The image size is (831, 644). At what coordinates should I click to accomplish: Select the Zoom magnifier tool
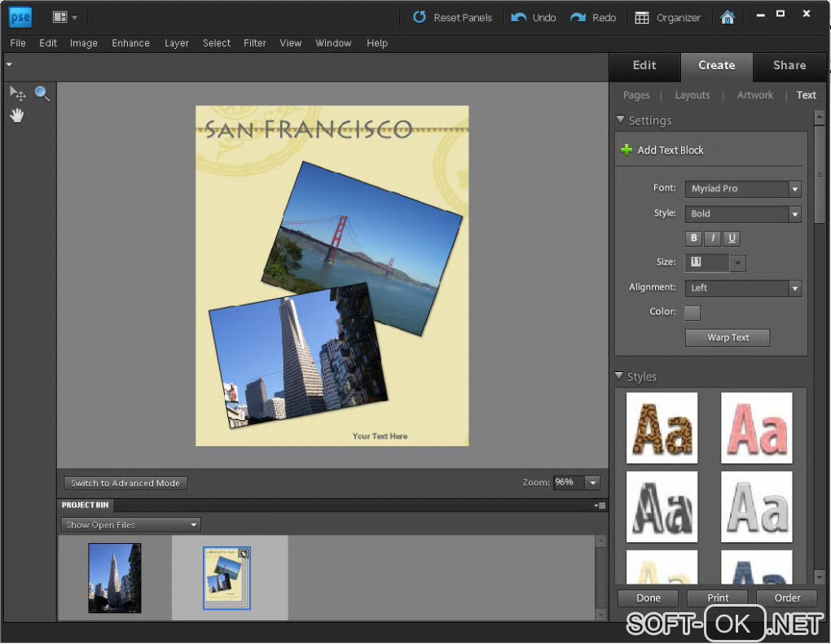click(42, 94)
